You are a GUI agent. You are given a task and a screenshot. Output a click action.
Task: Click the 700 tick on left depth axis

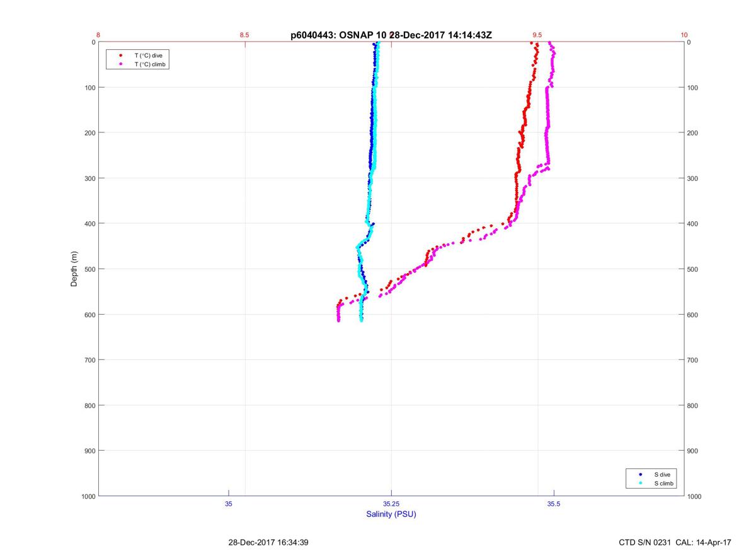tap(89, 360)
